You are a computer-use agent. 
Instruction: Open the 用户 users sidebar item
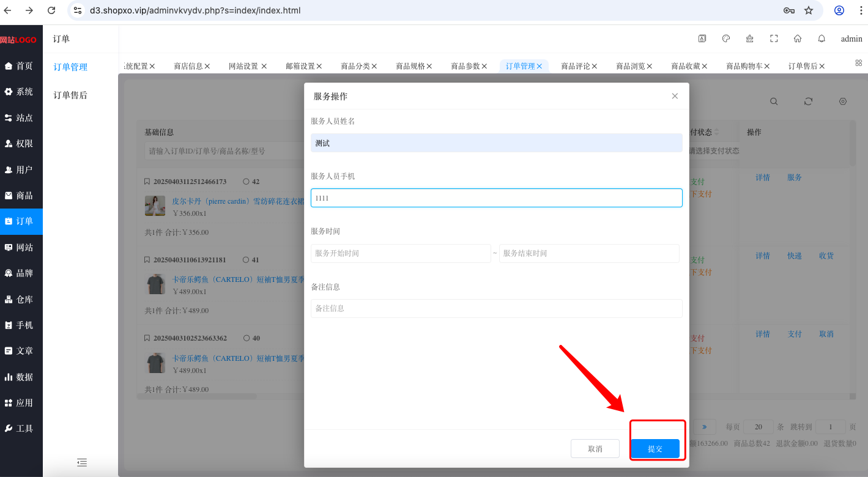(21, 169)
